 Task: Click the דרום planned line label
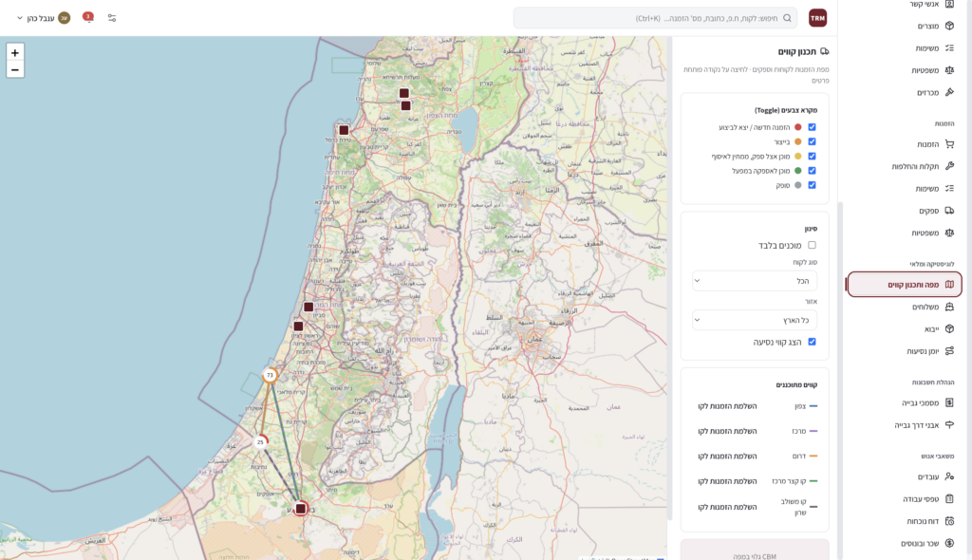(799, 456)
